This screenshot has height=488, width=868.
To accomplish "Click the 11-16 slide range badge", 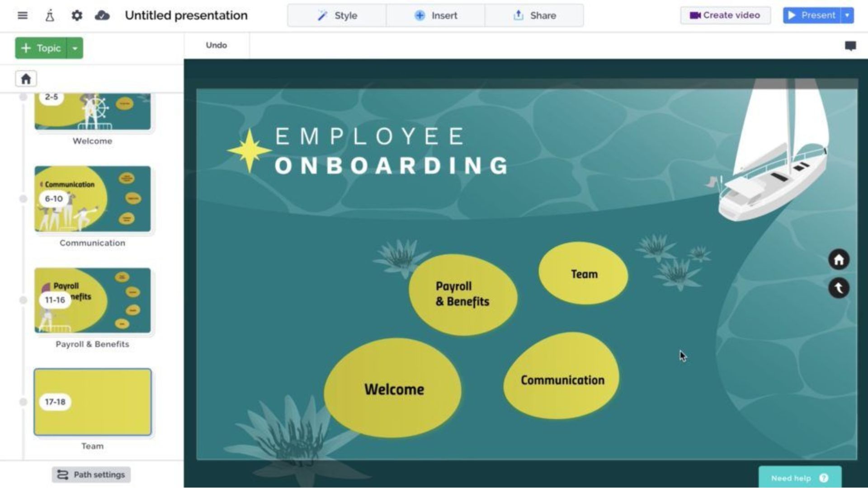I will point(55,300).
